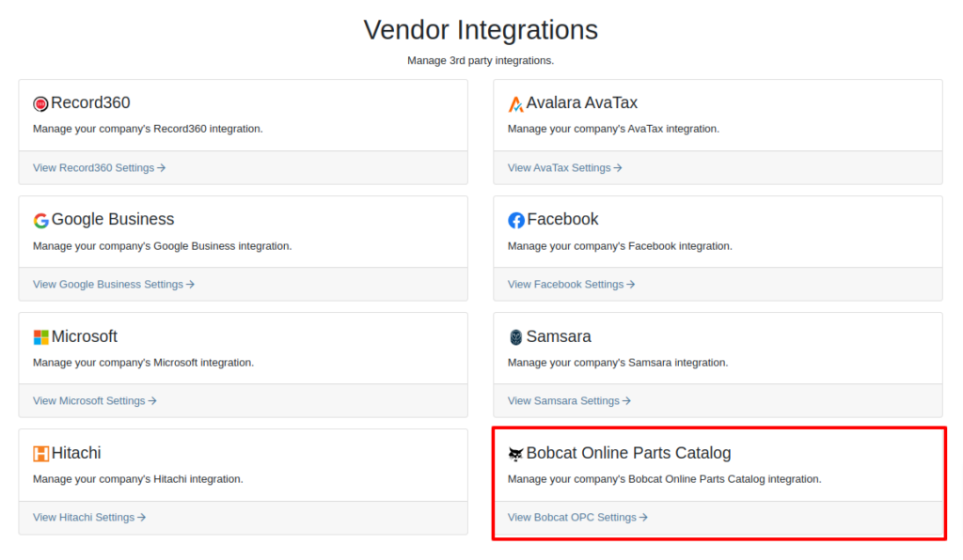The width and height of the screenshot is (963, 560).
Task: Click the 'Manage 3rd party integrations.' subtitle
Action: point(481,61)
